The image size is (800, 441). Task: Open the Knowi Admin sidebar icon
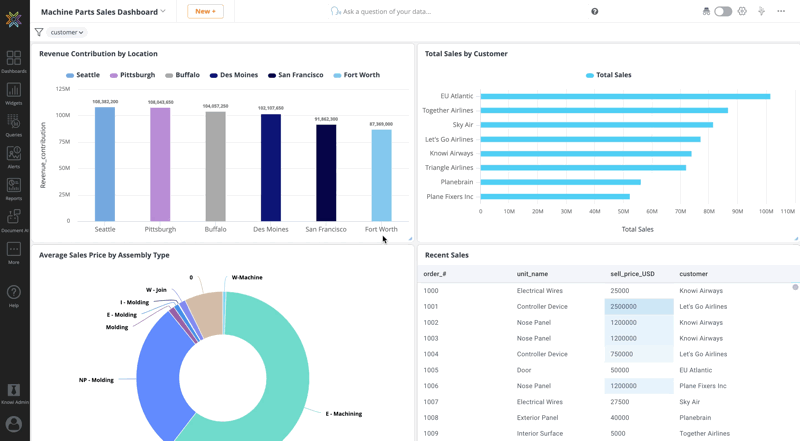point(14,392)
